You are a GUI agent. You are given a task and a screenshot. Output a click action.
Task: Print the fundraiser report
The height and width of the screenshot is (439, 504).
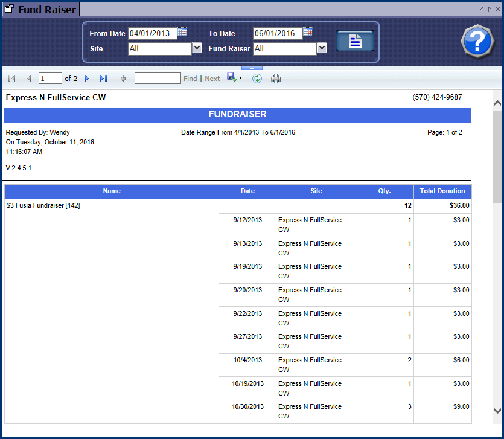tap(276, 79)
